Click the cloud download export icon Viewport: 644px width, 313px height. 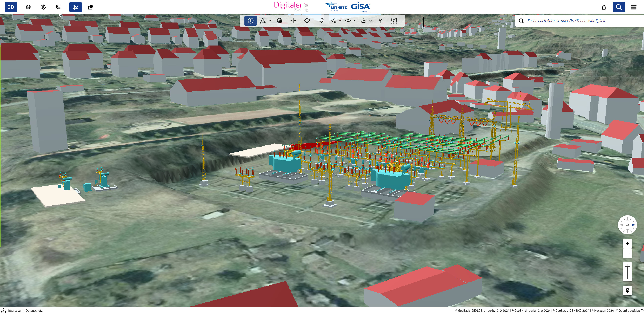pos(307,21)
